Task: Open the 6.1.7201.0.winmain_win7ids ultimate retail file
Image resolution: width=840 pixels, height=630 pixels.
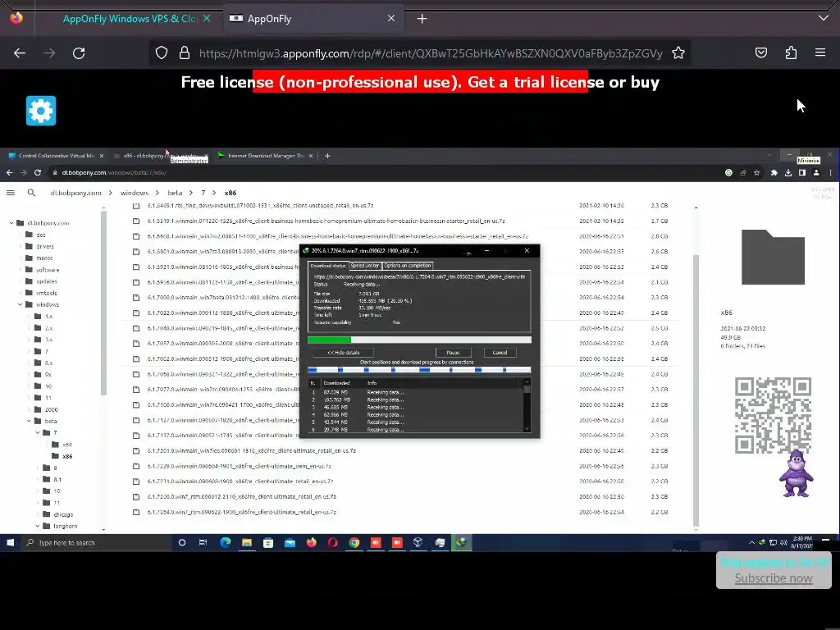Action: click(x=251, y=450)
